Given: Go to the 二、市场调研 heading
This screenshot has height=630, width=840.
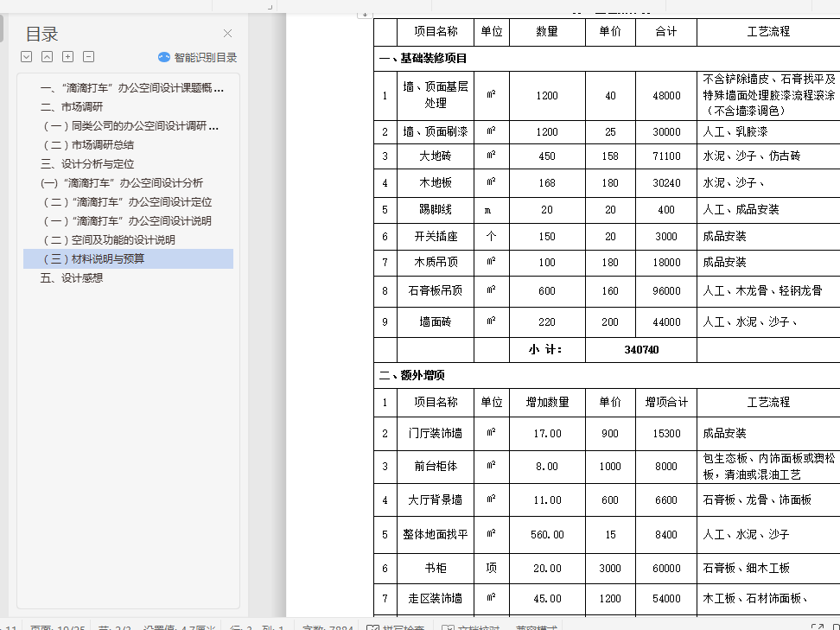Looking at the screenshot, I should point(72,106).
